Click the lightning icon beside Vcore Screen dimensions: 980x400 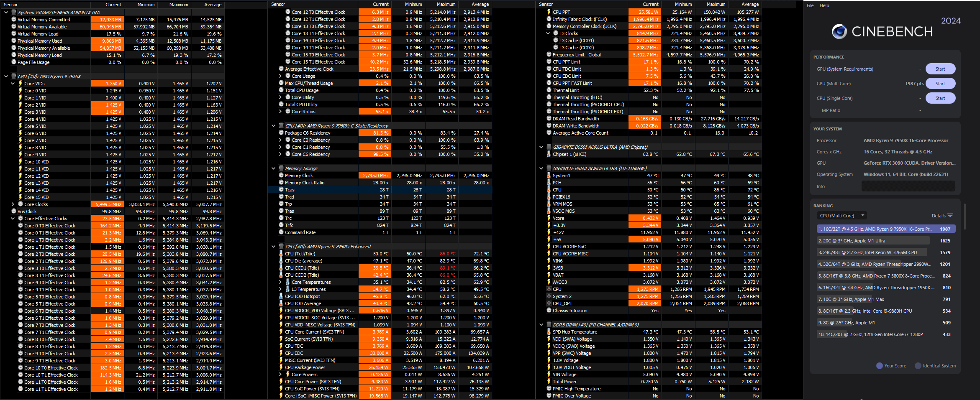coord(549,218)
